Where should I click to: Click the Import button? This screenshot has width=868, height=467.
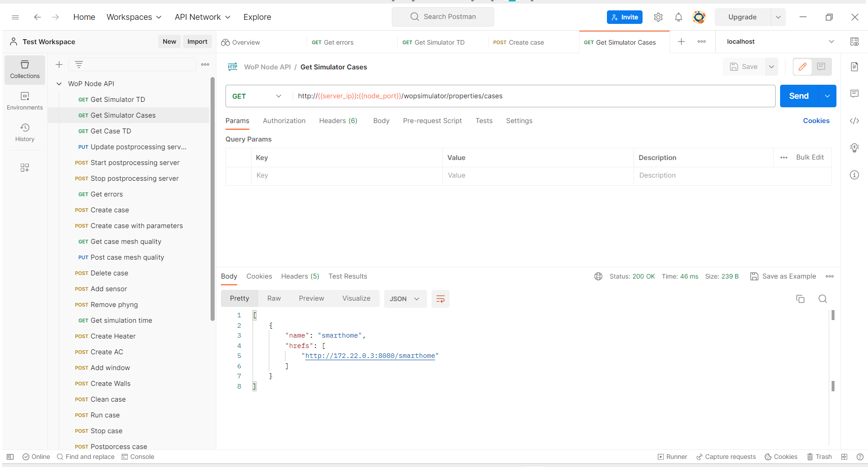coord(197,41)
